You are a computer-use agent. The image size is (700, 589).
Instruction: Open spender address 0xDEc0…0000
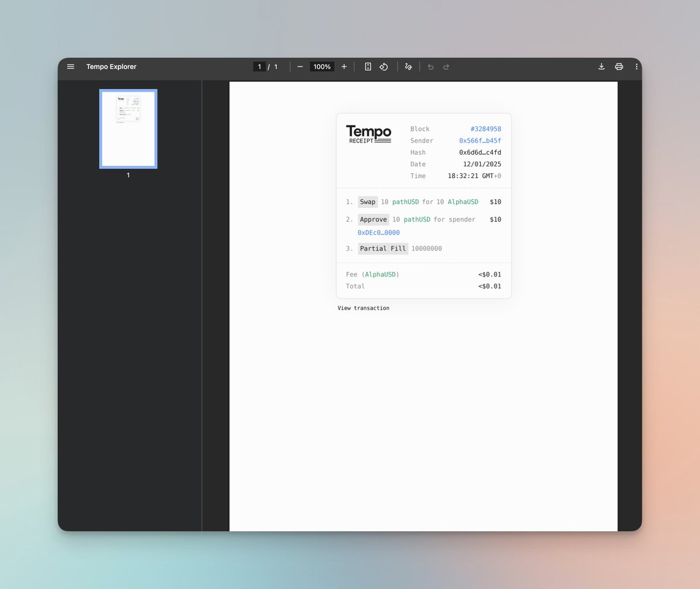tap(379, 232)
